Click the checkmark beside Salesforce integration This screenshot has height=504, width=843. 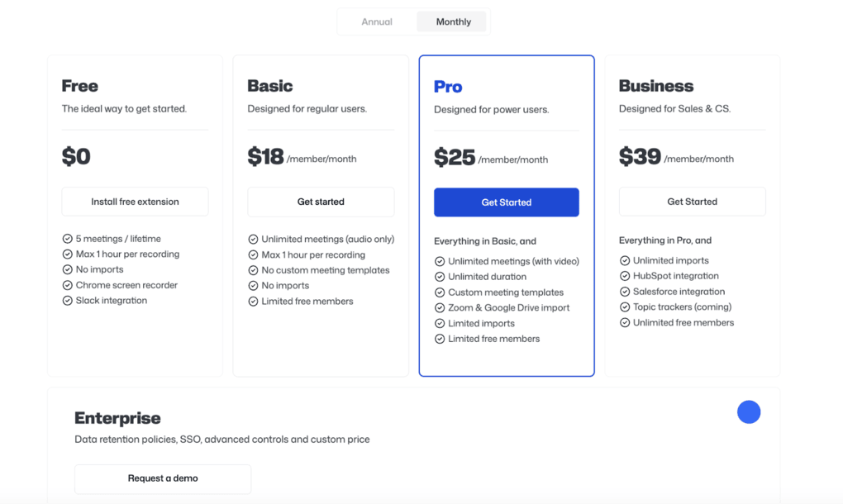tap(625, 291)
